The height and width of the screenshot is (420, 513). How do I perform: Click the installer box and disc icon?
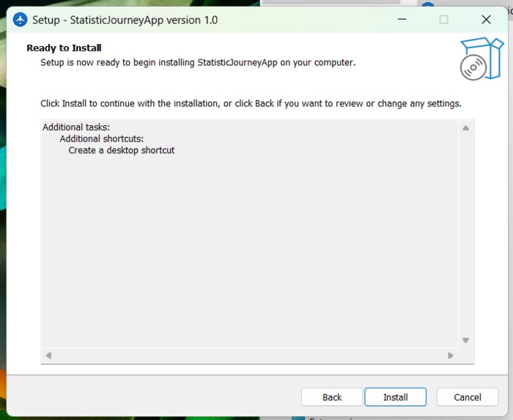point(481,59)
